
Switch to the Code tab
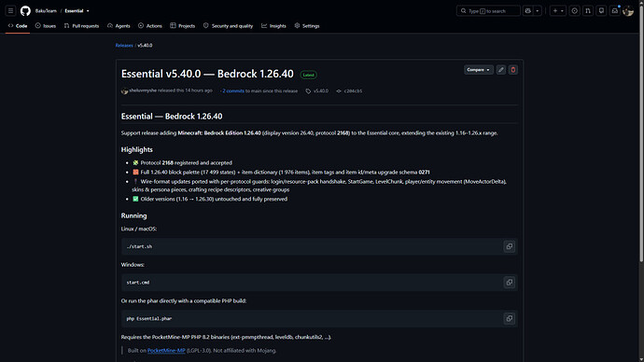point(18,26)
